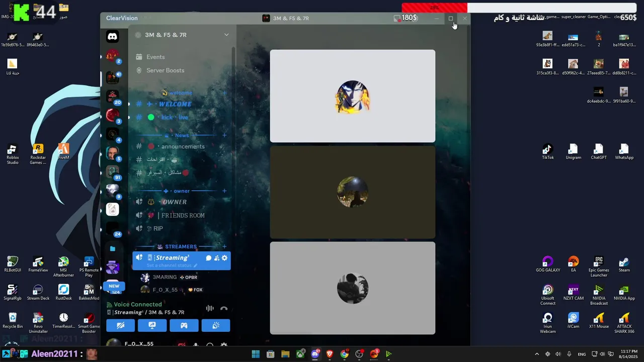Click the Voice Connected status text
Viewport: 644px width, 362px height.
click(138, 304)
